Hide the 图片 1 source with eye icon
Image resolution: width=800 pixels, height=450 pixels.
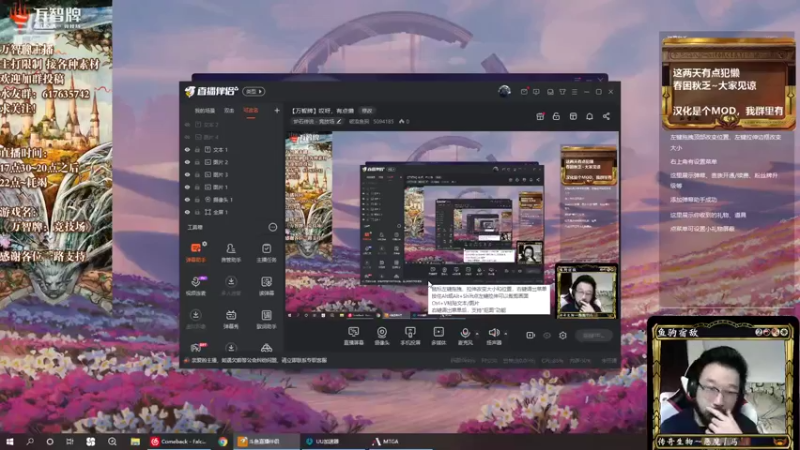(x=187, y=187)
